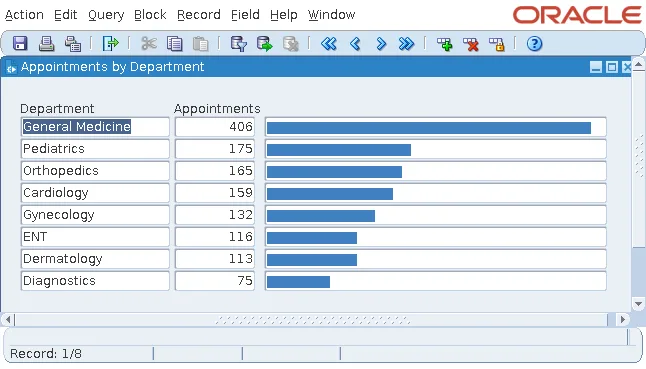The height and width of the screenshot is (369, 646).
Task: Click the Copy toolbar icon
Action: (175, 43)
